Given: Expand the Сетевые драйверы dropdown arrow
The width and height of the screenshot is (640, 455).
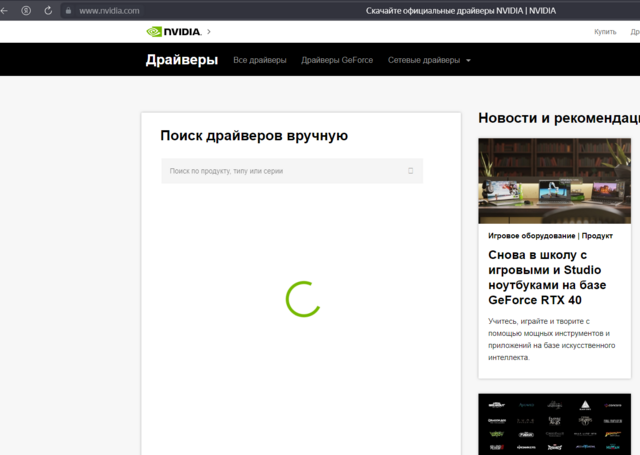Looking at the screenshot, I should (x=468, y=61).
